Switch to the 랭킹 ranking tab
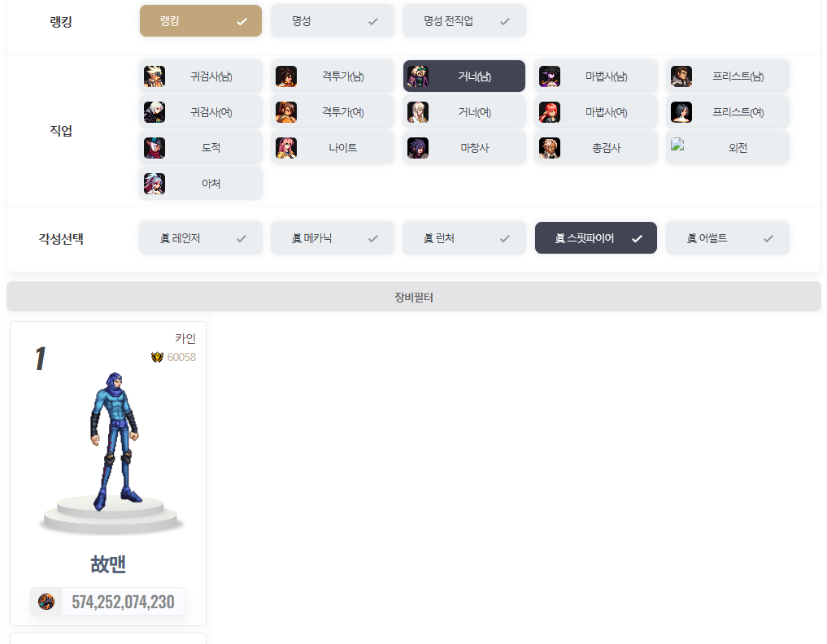The width and height of the screenshot is (827, 644). pyautogui.click(x=200, y=21)
